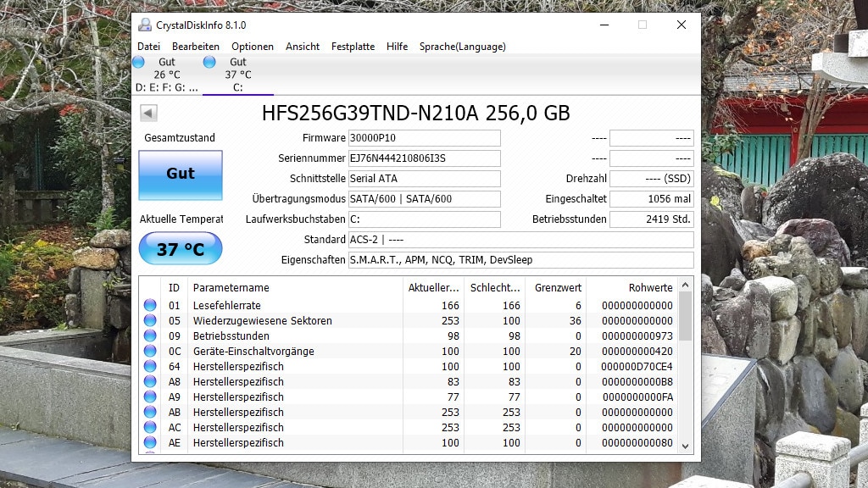
Task: Click the scroll down arrow of SMART list
Action: click(x=685, y=446)
